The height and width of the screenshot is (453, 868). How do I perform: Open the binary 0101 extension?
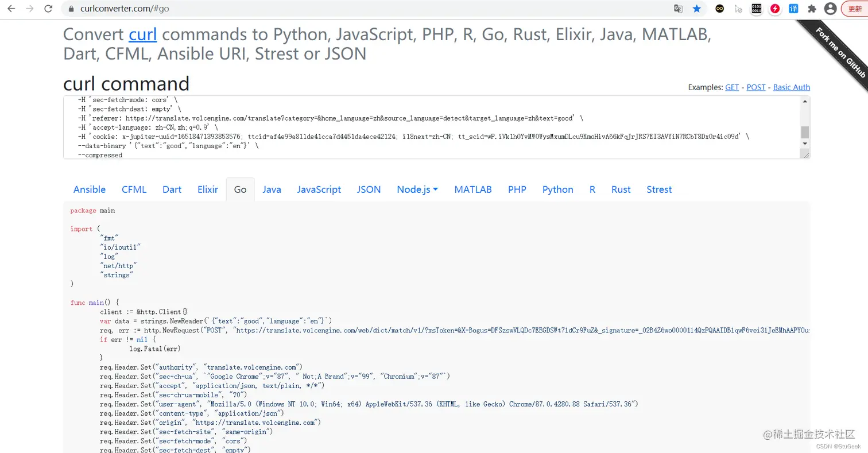pos(757,9)
